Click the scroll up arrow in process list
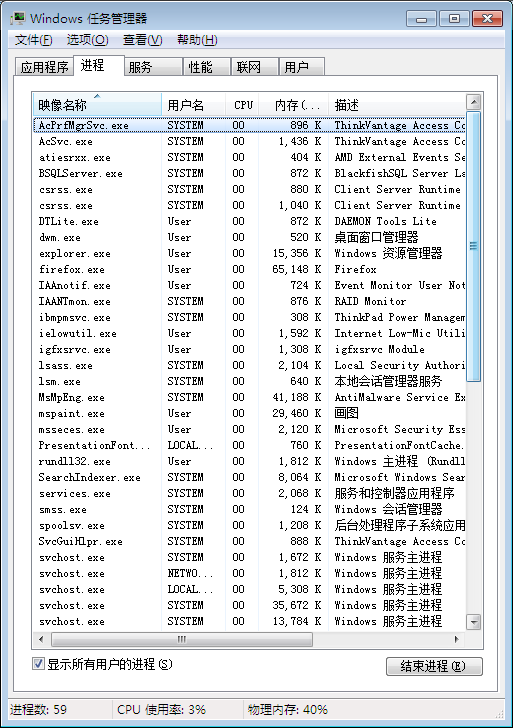 click(473, 102)
